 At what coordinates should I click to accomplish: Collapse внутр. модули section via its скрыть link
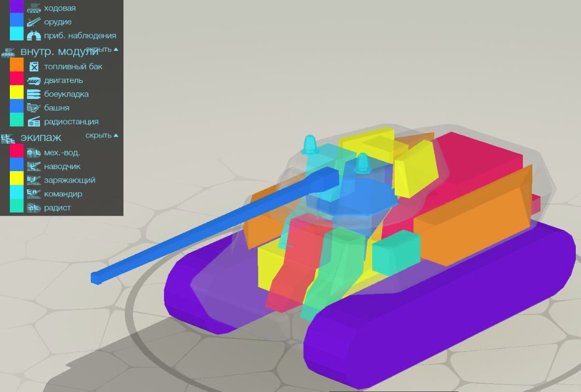pos(102,49)
